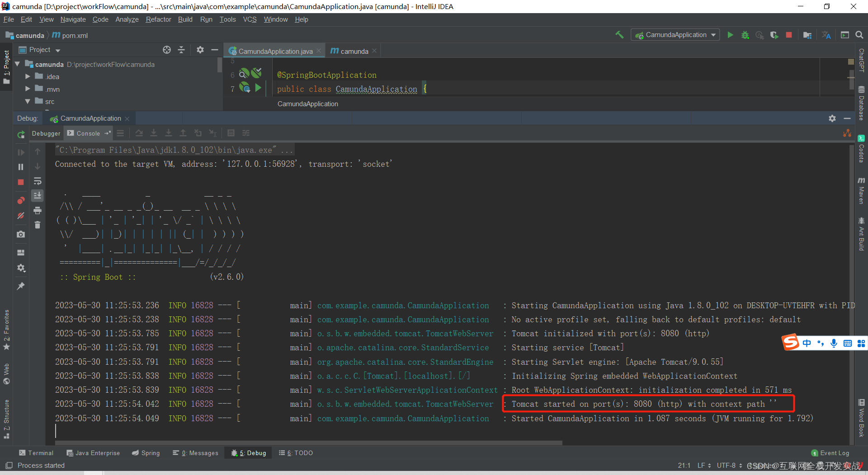Restore debug layout icon

pyautogui.click(x=21, y=252)
